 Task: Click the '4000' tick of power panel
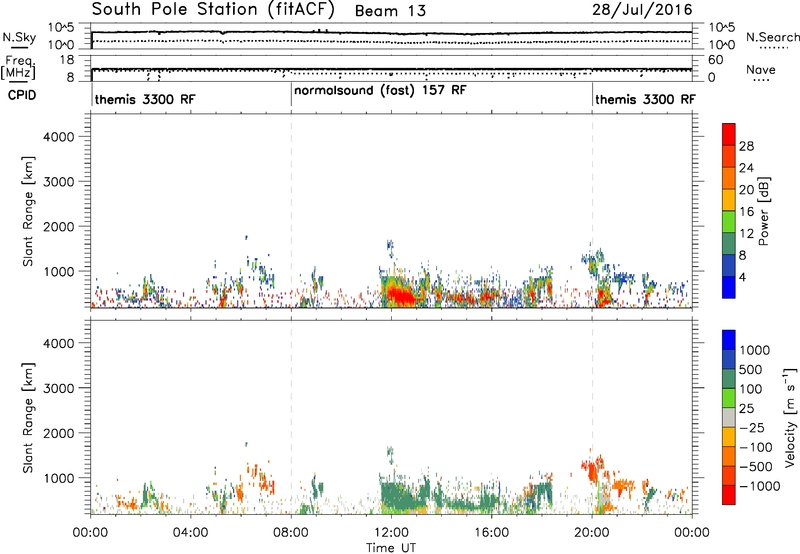click(59, 137)
